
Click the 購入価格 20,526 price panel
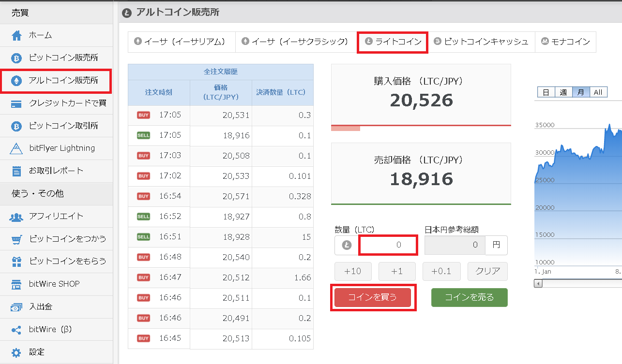(x=421, y=95)
